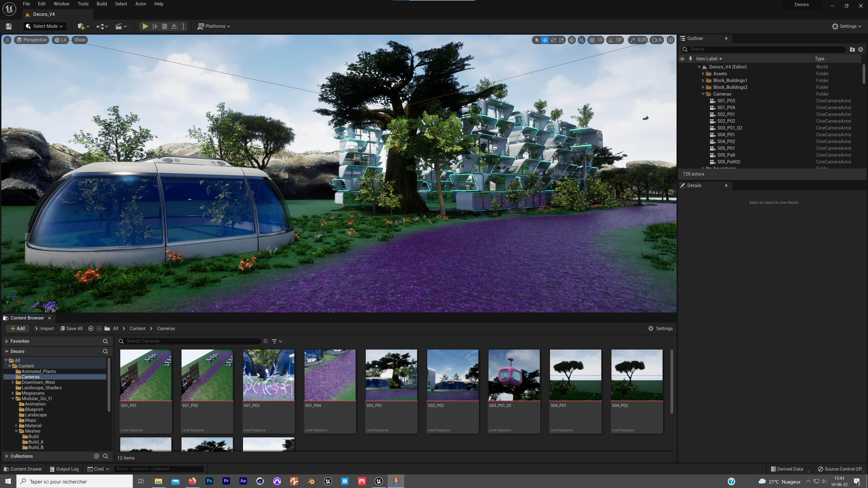Toggle scale snapping icon in viewport
Image resolution: width=868 pixels, height=488 pixels.
632,40
